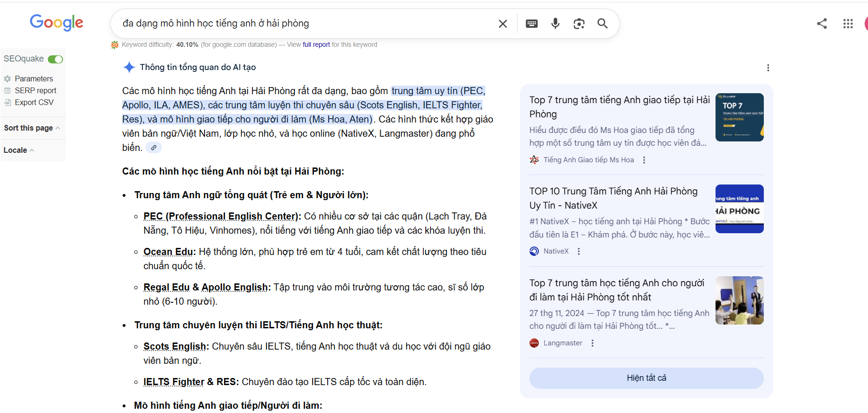Click the Langmaster source favicon
The height and width of the screenshot is (413, 868).
coord(534,343)
